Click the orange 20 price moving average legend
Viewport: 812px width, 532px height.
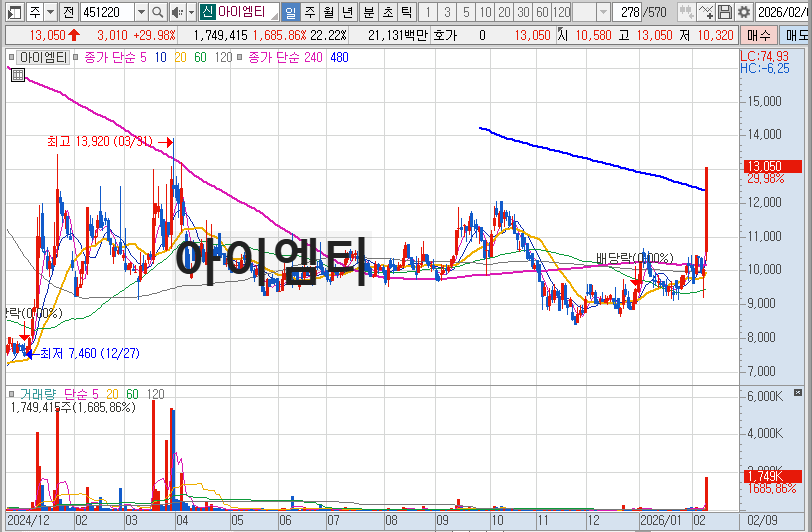(x=180, y=57)
